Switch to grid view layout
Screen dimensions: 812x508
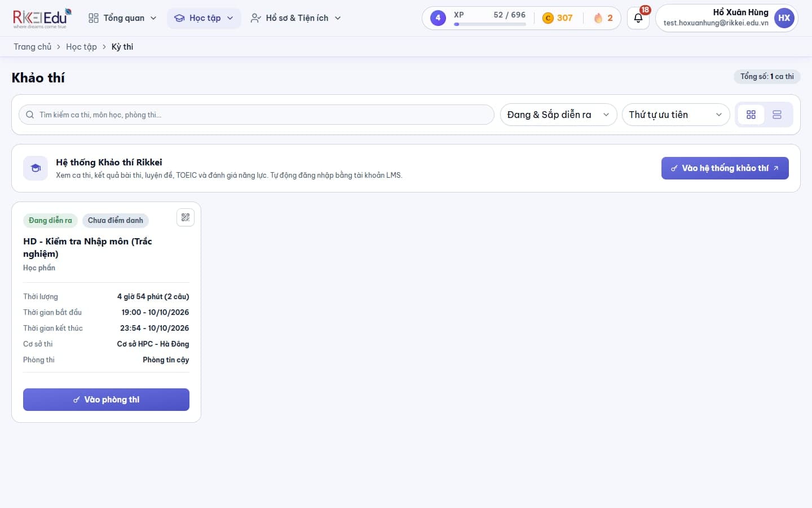[x=751, y=115]
